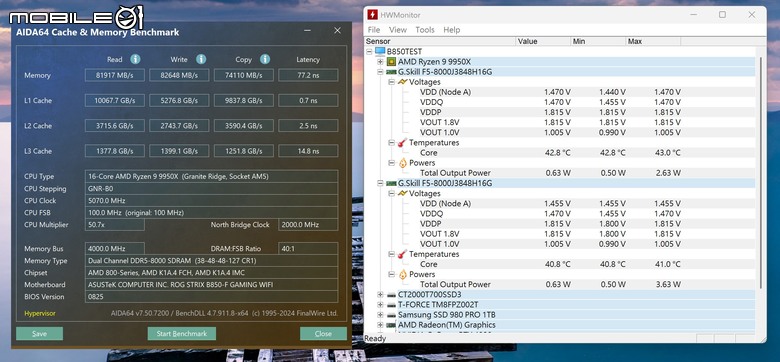Collapse Powers under second G.Skill module
Viewport: 780px width, 362px height.
coord(391,274)
